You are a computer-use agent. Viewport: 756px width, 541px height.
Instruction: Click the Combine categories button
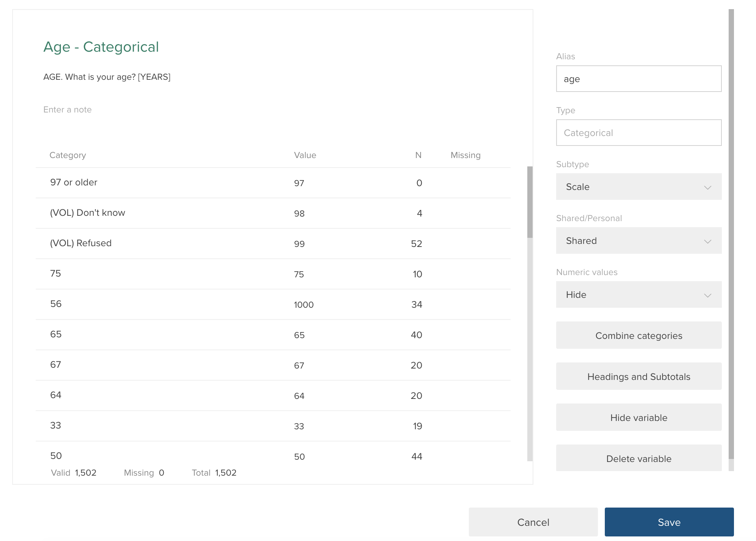638,335
